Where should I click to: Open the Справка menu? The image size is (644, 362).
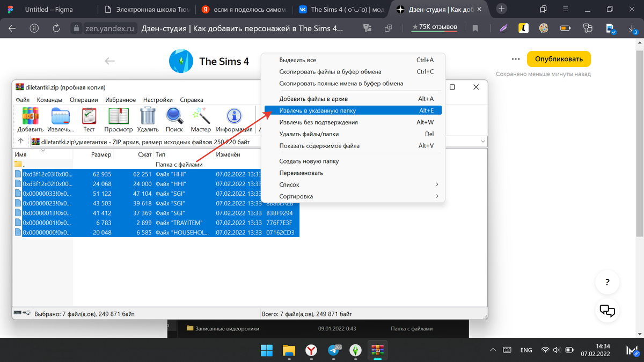192,100
